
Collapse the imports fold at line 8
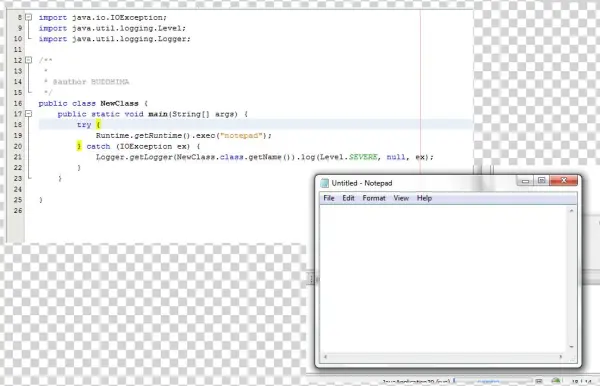pos(29,17)
